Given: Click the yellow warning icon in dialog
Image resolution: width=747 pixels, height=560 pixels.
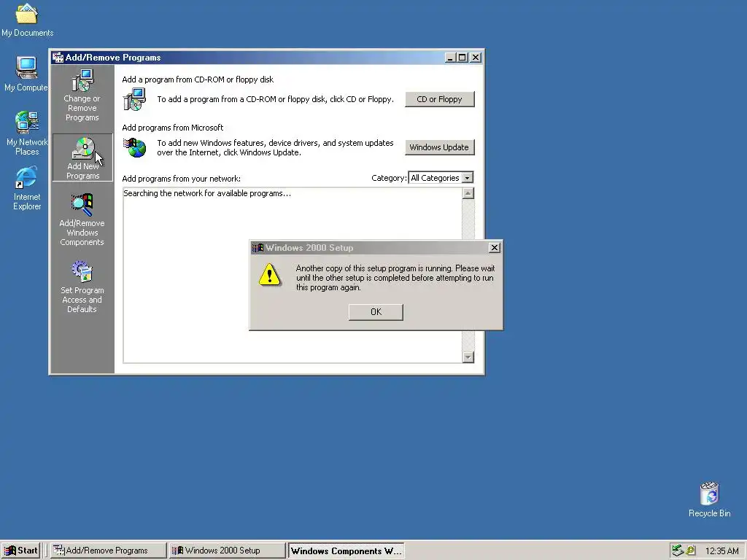Looking at the screenshot, I should (270, 275).
